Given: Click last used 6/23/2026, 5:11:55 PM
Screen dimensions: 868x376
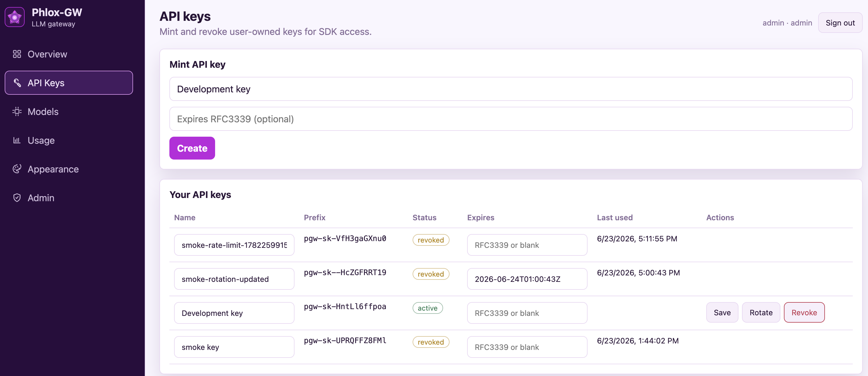Looking at the screenshot, I should [637, 239].
